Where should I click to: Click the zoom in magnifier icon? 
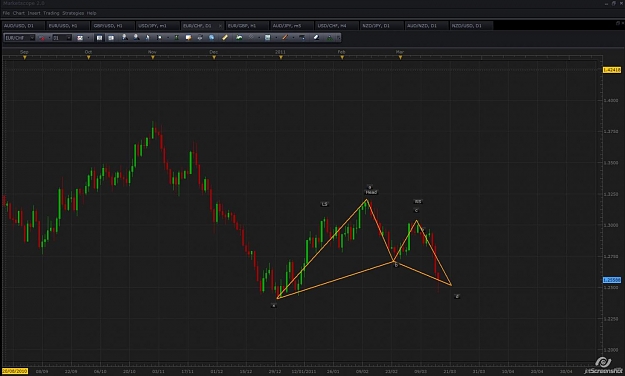pos(125,37)
